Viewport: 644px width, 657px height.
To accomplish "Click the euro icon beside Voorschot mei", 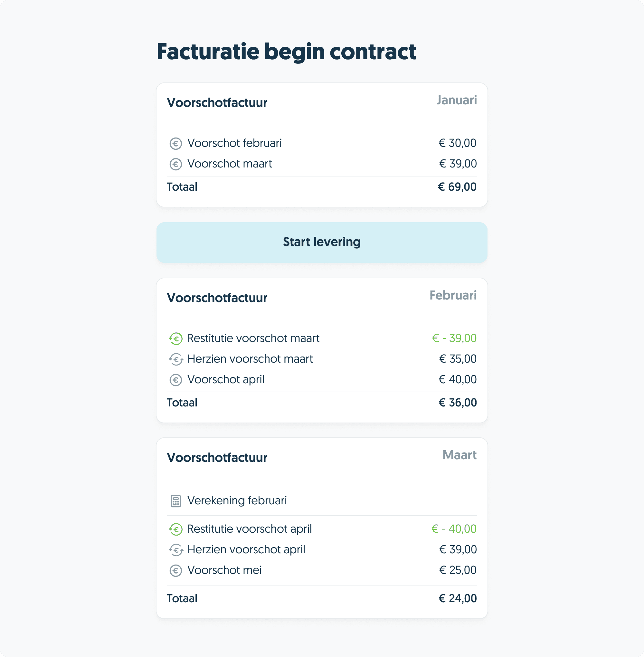I will click(175, 570).
